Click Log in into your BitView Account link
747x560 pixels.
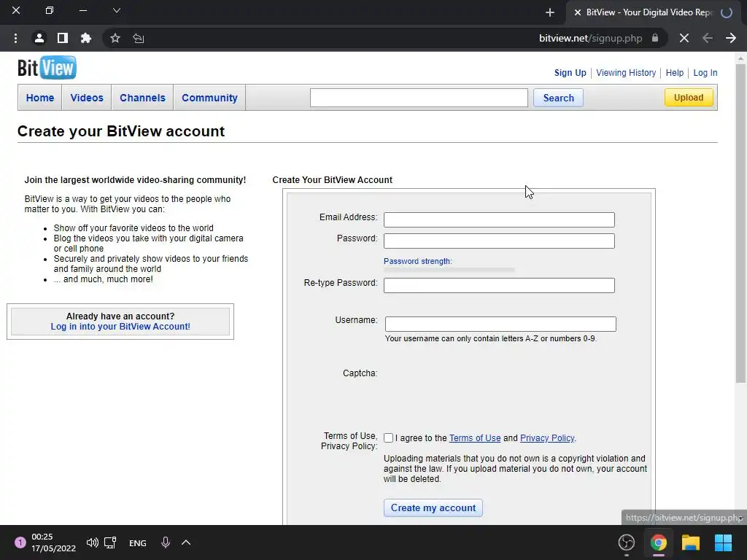(x=120, y=326)
